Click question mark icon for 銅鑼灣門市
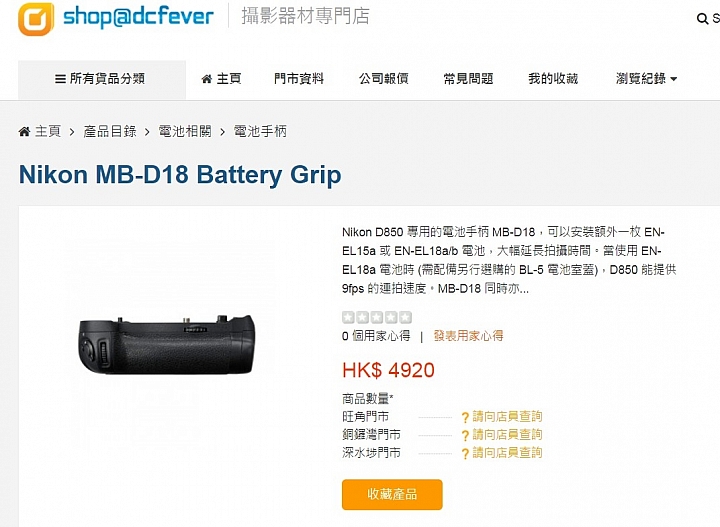The height and width of the screenshot is (527, 720). (465, 435)
